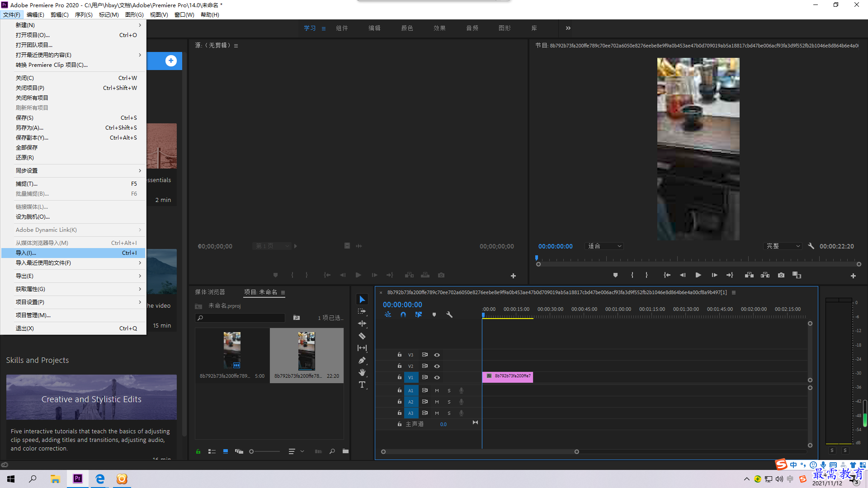Click Export Frame camera in program monitor
The width and height of the screenshot is (868, 488).
pos(781,275)
